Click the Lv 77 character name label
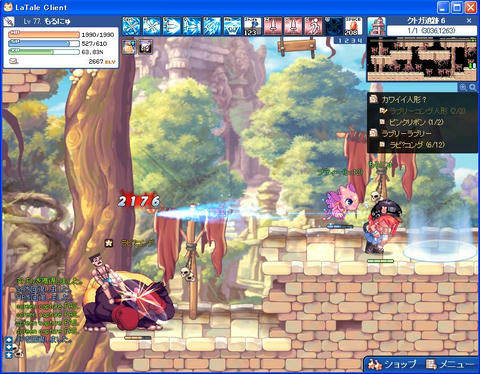Image resolution: width=480 pixels, height=374 pixels. [47, 21]
